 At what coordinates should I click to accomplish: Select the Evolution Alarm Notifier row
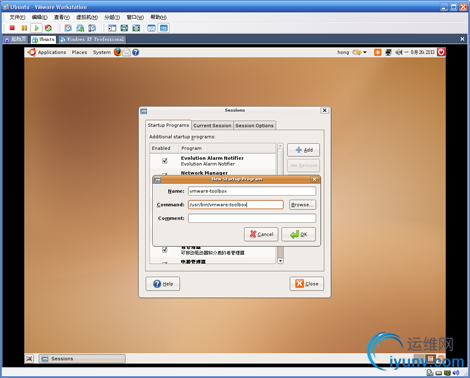coord(213,161)
